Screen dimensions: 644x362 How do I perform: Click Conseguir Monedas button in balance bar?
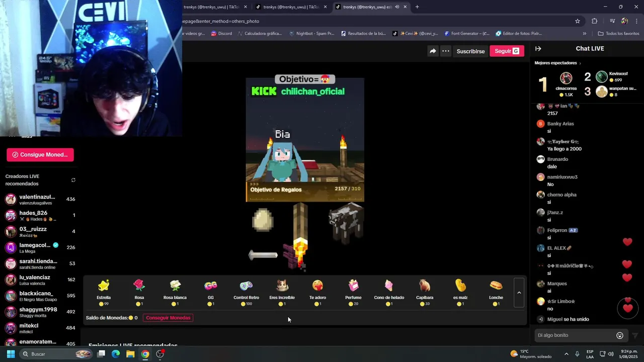[168, 318]
